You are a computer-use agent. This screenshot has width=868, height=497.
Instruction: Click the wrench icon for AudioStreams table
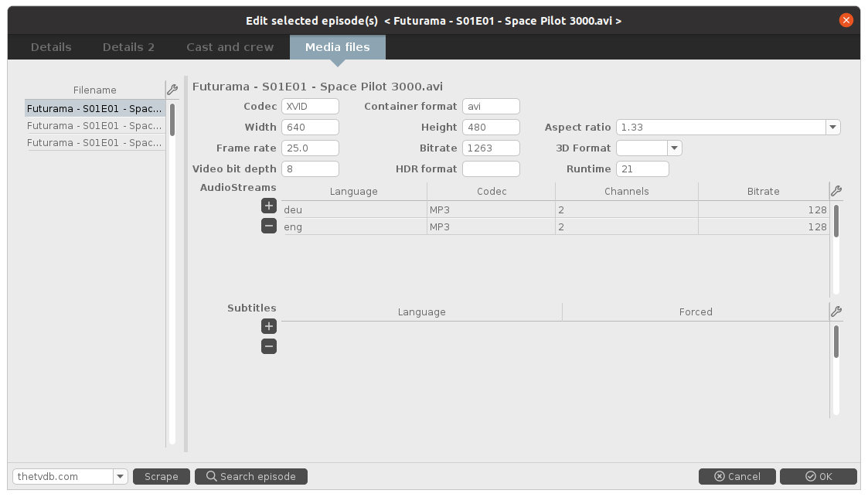pyautogui.click(x=836, y=191)
